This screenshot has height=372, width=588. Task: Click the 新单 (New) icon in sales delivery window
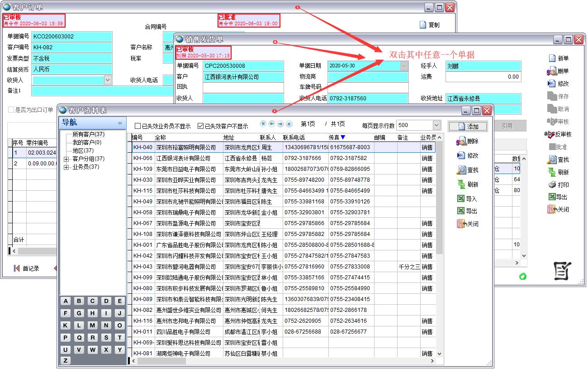pos(552,58)
